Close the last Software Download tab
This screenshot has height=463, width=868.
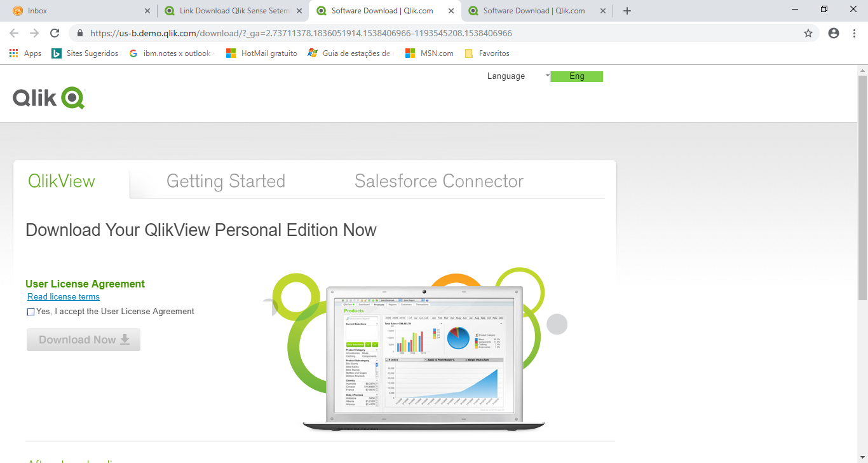(x=603, y=11)
